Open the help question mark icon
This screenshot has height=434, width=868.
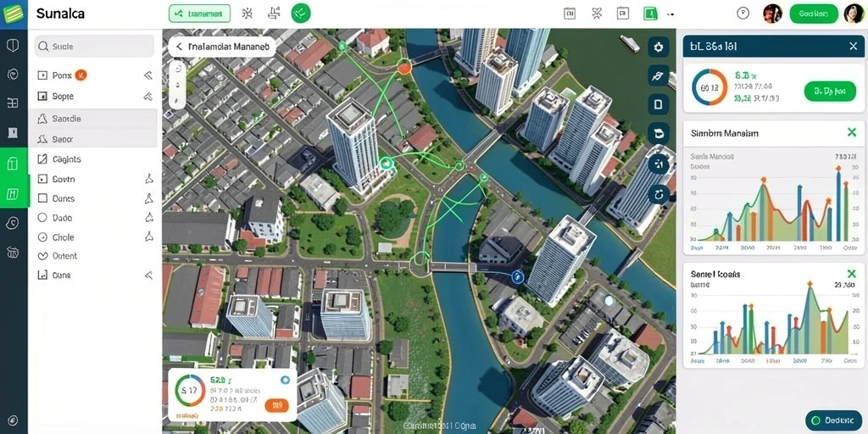pyautogui.click(x=743, y=14)
